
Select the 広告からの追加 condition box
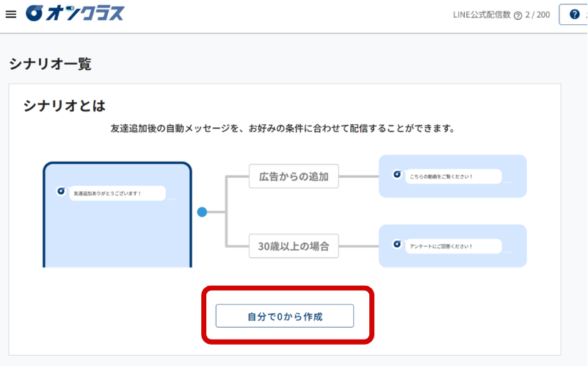294,176
